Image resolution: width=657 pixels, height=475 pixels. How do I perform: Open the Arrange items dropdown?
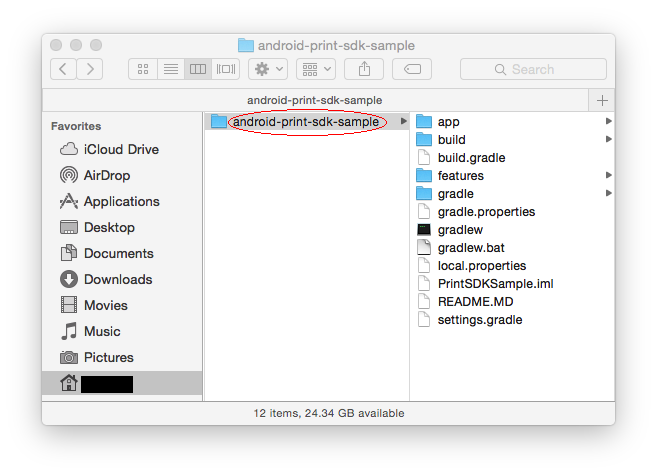pos(316,69)
